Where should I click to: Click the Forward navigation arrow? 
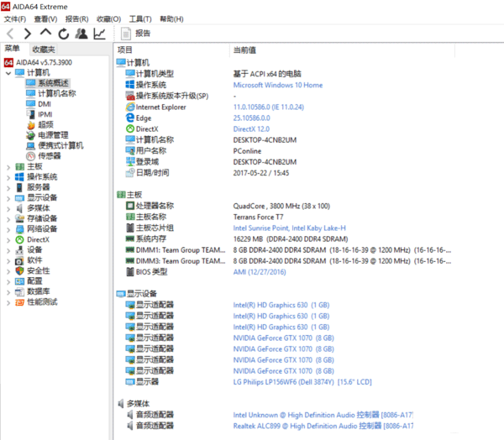coord(28,34)
